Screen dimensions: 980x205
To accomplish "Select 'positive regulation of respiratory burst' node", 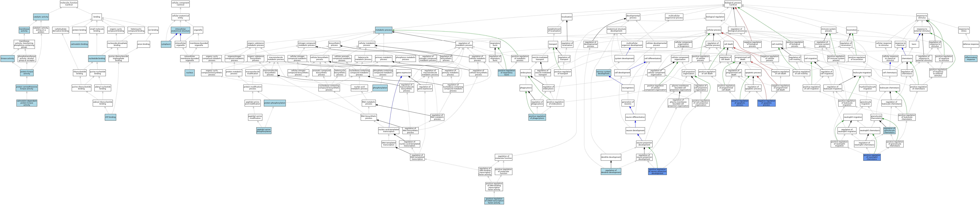I will pos(507,73).
